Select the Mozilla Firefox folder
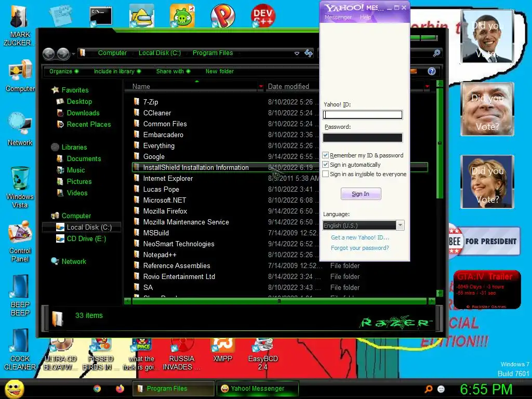532x399 pixels. (x=165, y=211)
